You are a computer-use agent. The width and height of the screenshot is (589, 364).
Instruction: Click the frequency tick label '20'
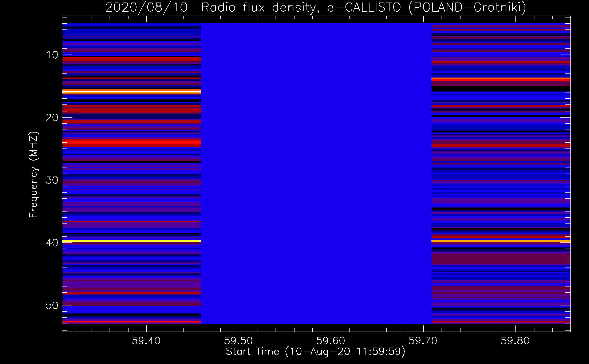[52, 118]
